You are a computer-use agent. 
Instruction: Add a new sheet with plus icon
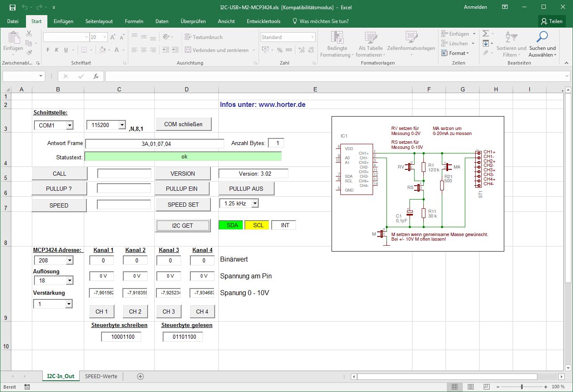point(140,376)
